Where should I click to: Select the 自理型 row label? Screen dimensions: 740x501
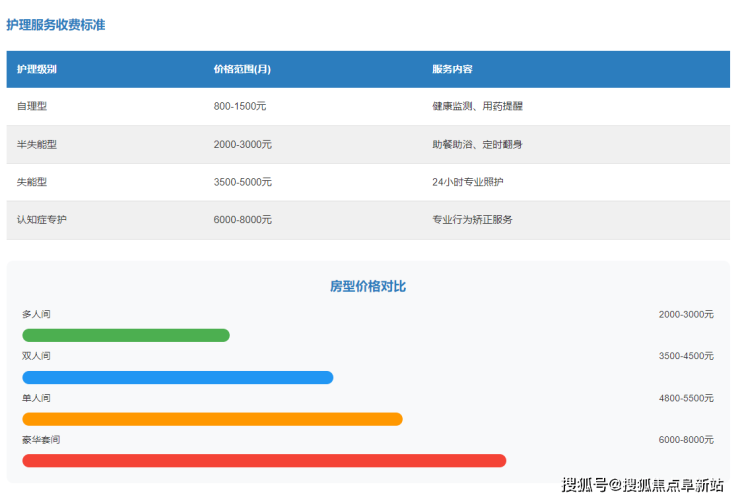click(x=32, y=107)
